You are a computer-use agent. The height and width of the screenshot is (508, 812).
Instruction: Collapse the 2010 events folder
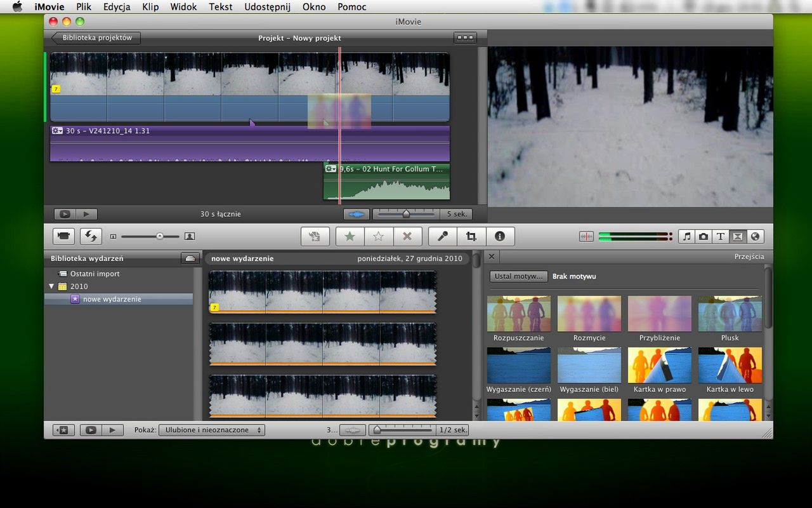coord(51,286)
